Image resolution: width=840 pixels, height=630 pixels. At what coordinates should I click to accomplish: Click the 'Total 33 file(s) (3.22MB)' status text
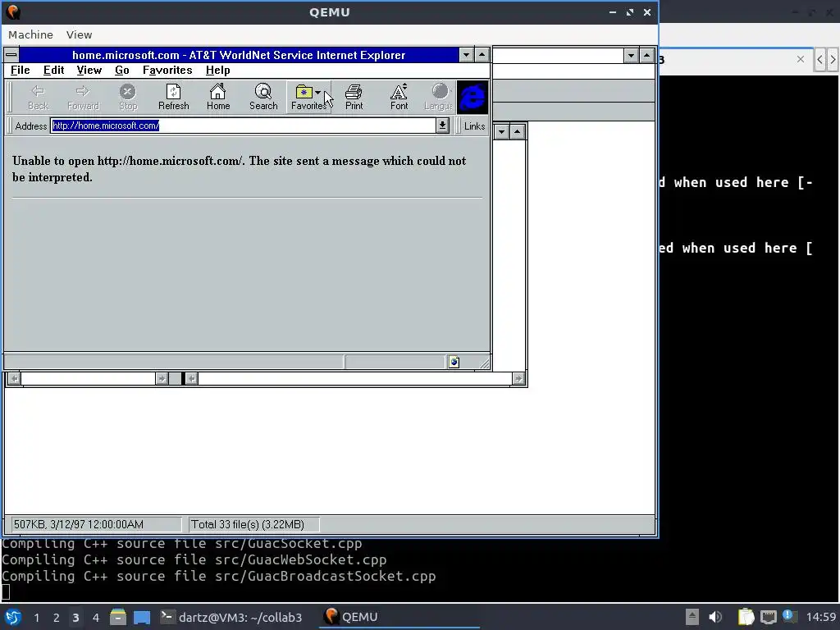pyautogui.click(x=248, y=524)
